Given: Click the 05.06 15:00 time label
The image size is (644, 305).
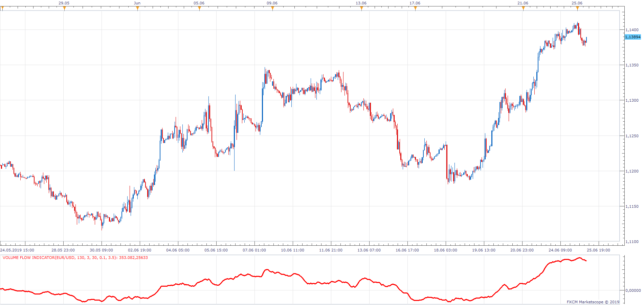Looking at the screenshot, I should 216,250.
